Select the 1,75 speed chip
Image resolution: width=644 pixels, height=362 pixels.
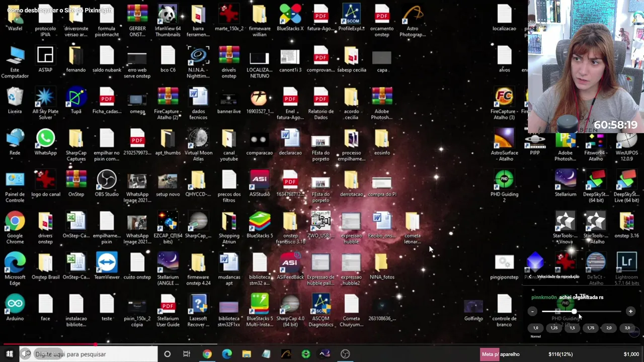pyautogui.click(x=591, y=328)
